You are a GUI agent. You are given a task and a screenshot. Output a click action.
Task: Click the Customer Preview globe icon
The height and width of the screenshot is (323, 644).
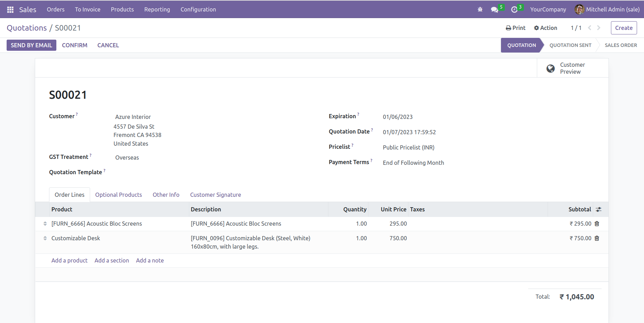tap(550, 68)
